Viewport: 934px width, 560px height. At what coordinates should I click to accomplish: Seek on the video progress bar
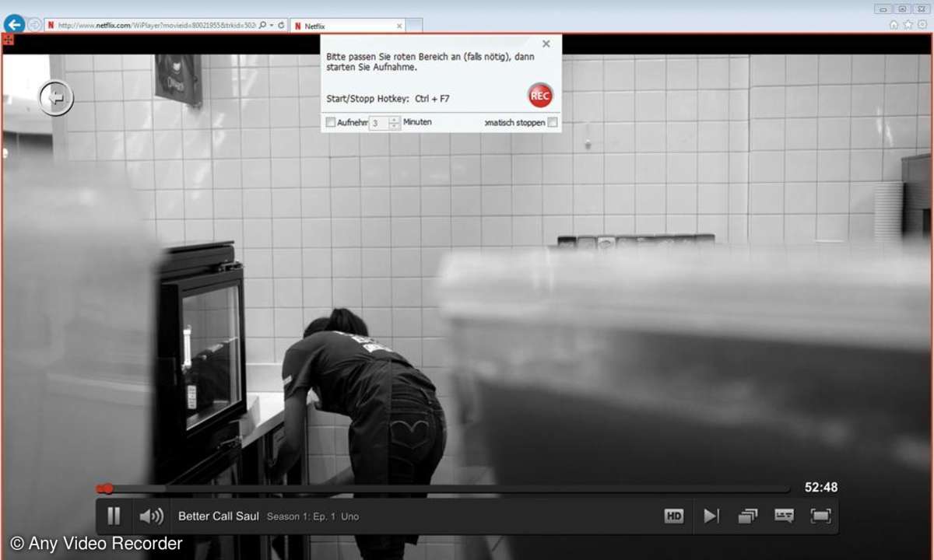(x=443, y=488)
